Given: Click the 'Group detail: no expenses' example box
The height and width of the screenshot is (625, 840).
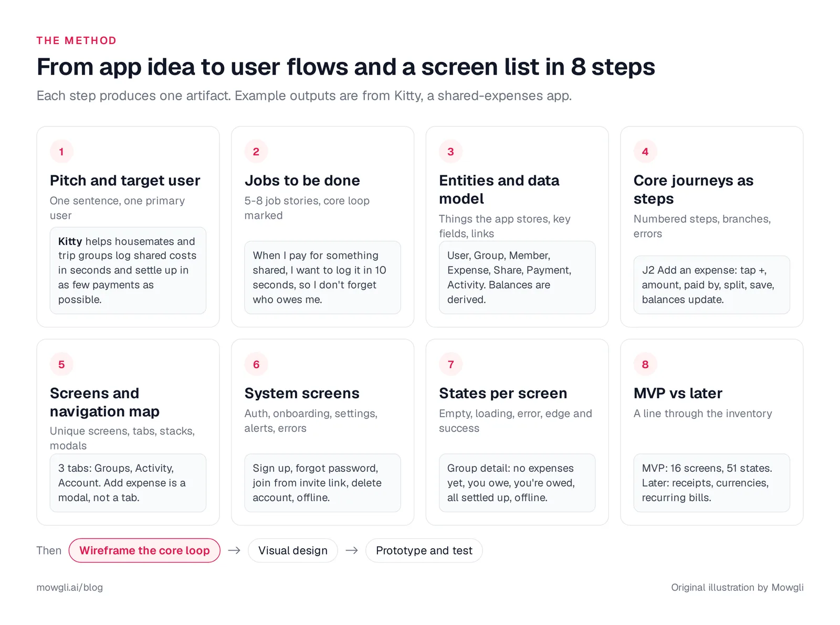Looking at the screenshot, I should coord(517,483).
